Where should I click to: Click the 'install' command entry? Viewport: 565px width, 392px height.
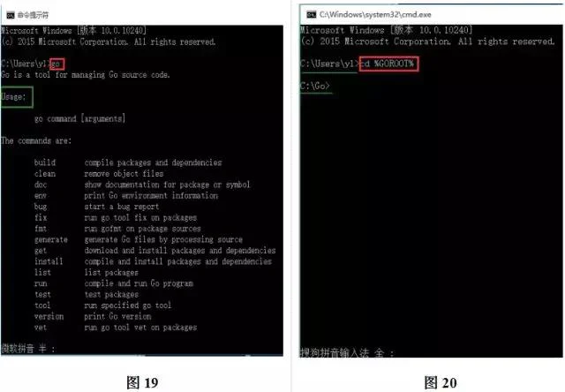[49, 261]
